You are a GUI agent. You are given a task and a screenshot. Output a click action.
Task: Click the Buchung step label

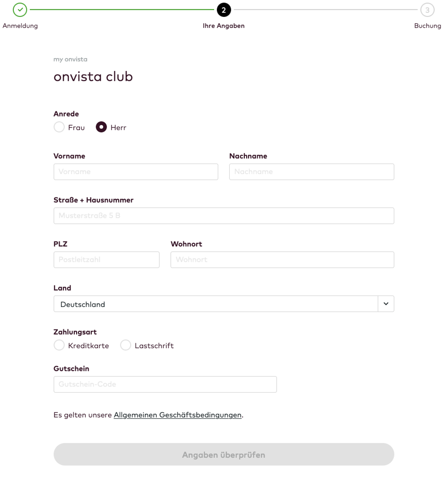coord(428,26)
